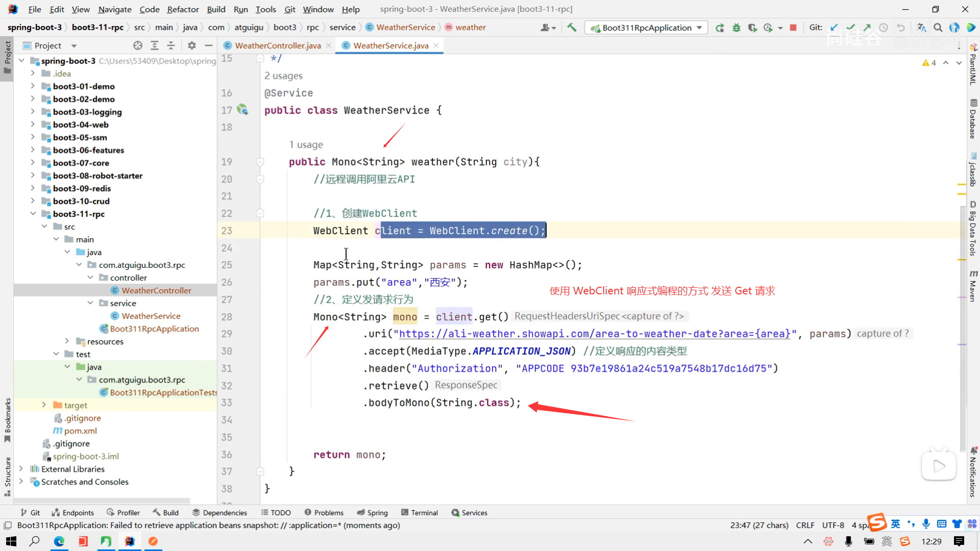Open the Refactor menu
The image size is (980, 551).
point(183,9)
